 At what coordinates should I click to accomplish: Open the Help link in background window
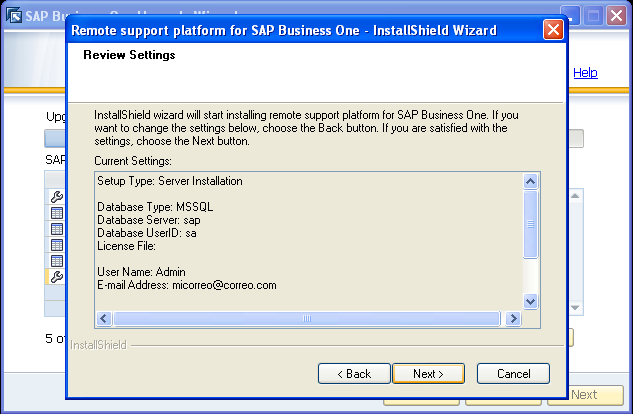click(x=585, y=73)
